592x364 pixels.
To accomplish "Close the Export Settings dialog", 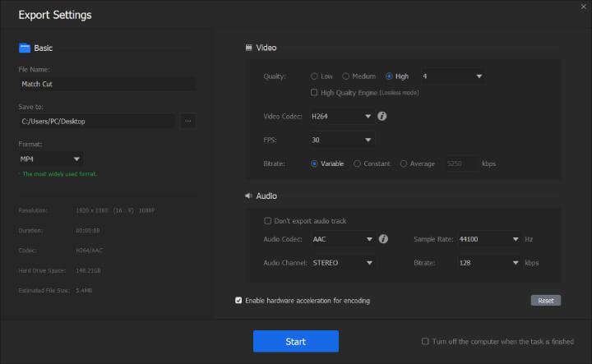I will (584, 6).
